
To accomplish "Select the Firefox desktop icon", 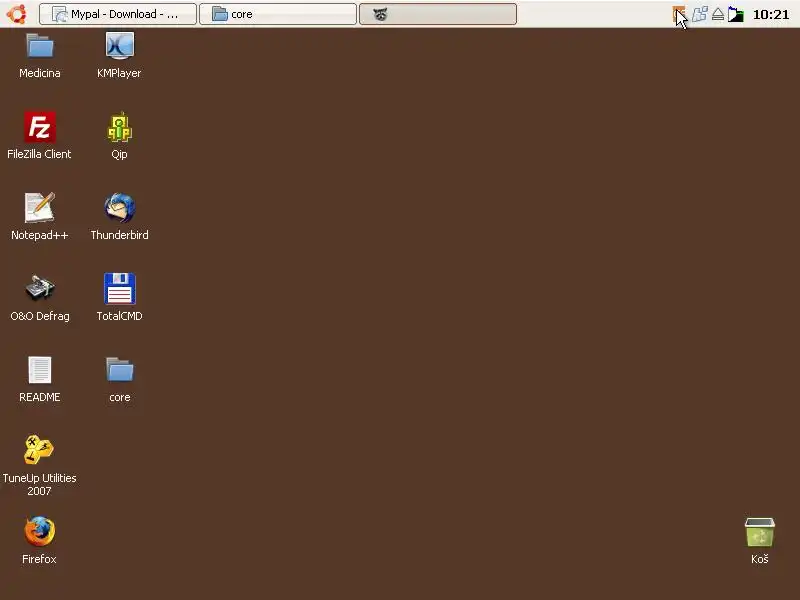I will pos(40,531).
